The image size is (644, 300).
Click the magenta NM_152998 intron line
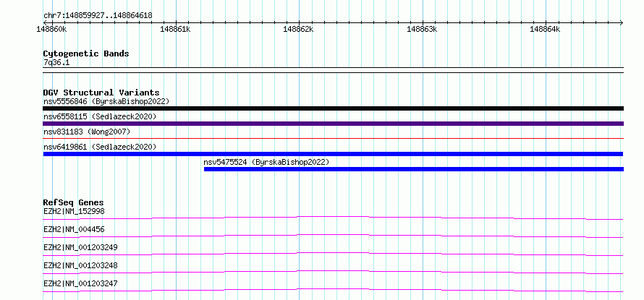(x=333, y=217)
